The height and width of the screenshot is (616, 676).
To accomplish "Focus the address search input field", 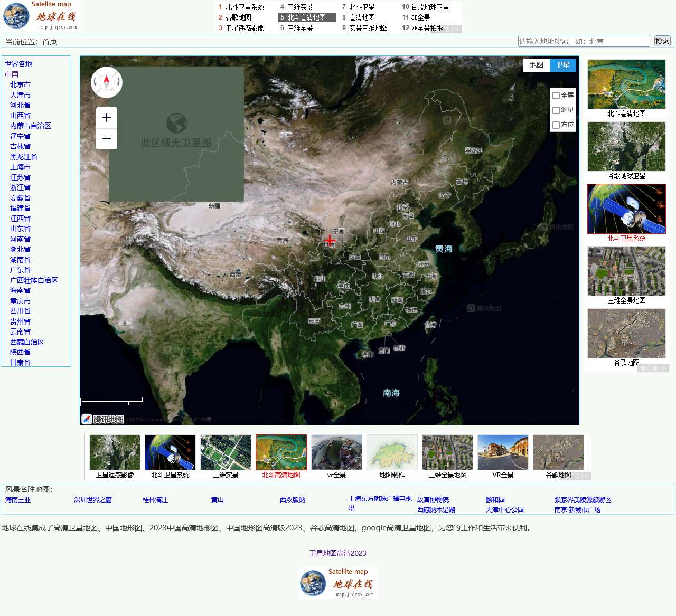I will point(584,41).
